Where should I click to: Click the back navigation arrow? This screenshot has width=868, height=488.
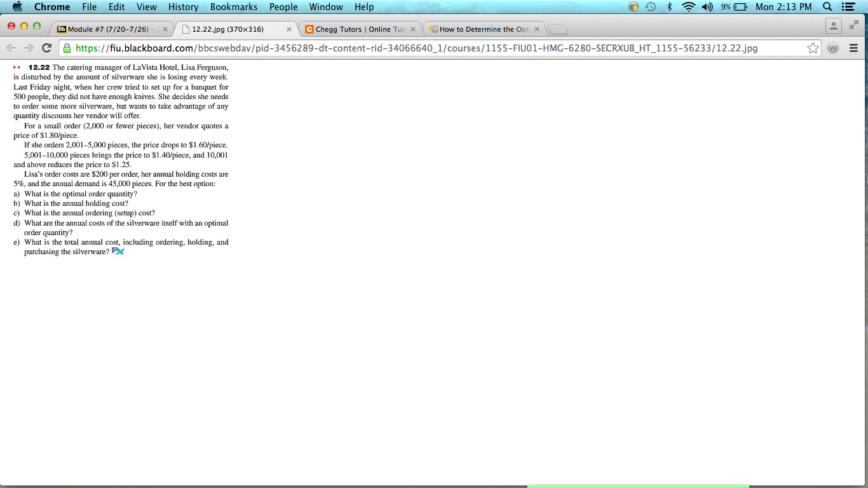pos(11,48)
